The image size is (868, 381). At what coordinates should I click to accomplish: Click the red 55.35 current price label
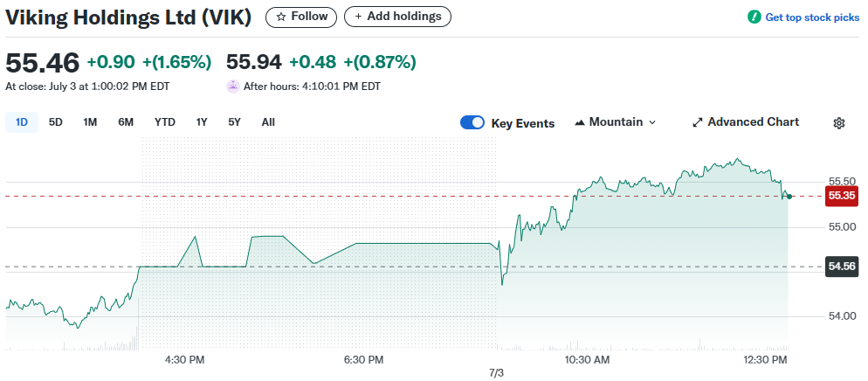pos(842,196)
